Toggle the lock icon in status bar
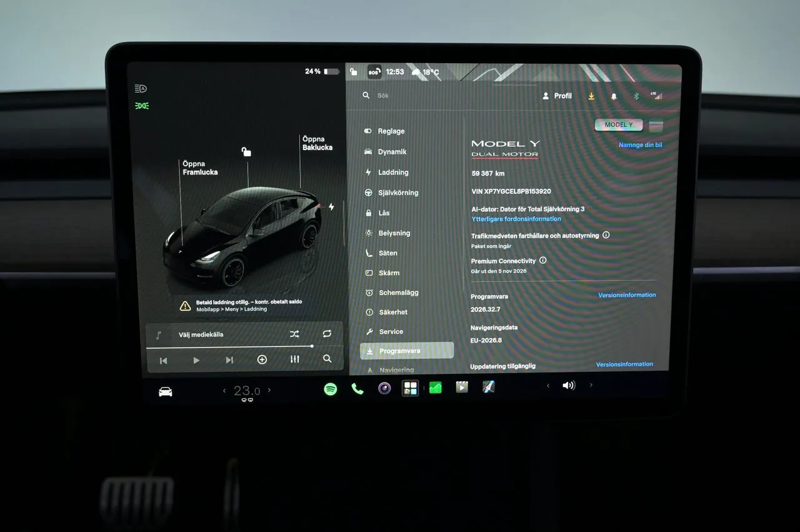Viewport: 800px width, 532px height. (354, 72)
